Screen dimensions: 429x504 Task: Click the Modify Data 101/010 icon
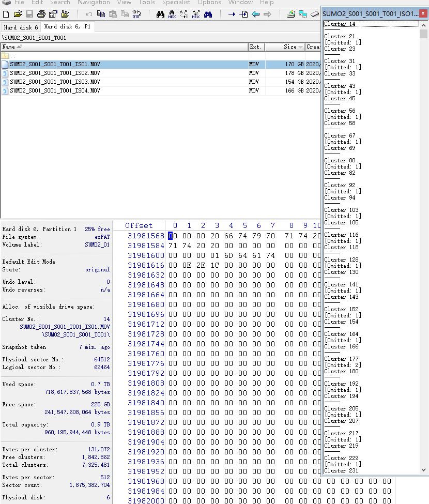(136, 14)
